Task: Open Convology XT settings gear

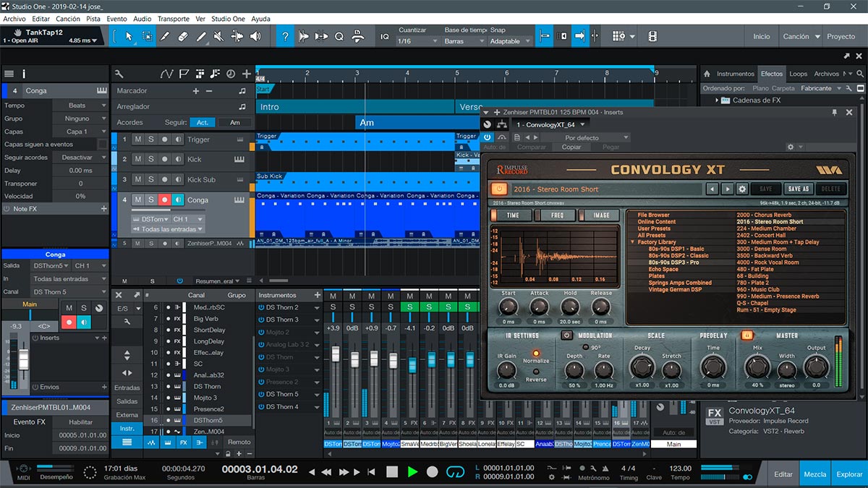Action: (742, 189)
